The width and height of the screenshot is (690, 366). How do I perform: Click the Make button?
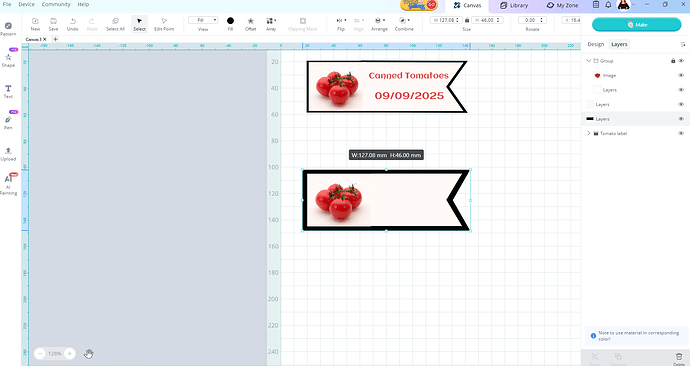click(x=636, y=25)
